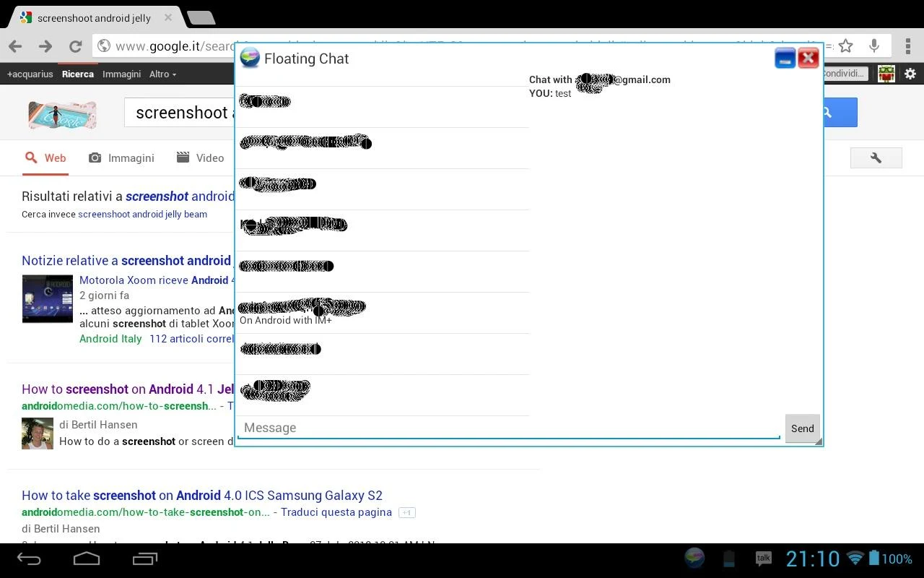Reload the Google search page
Viewport: 924px width, 578px height.
point(75,46)
